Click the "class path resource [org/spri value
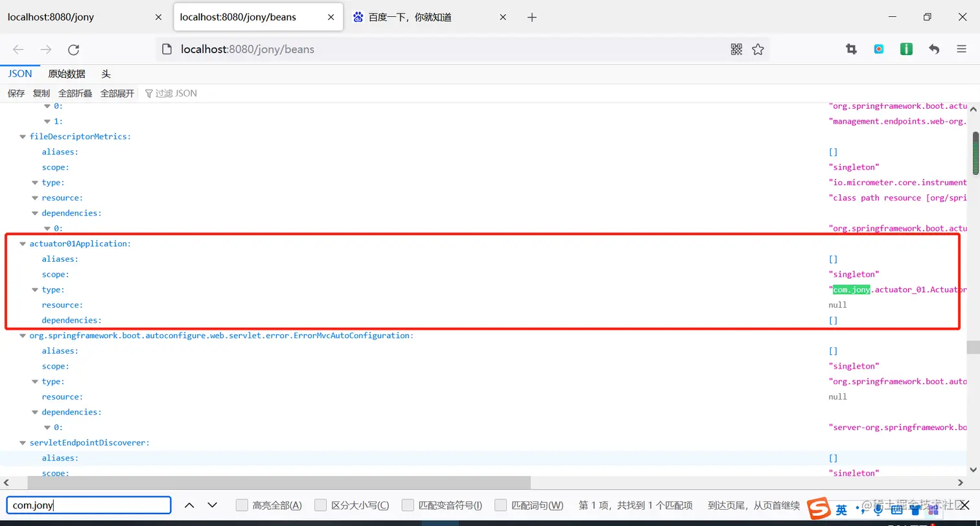 point(898,198)
